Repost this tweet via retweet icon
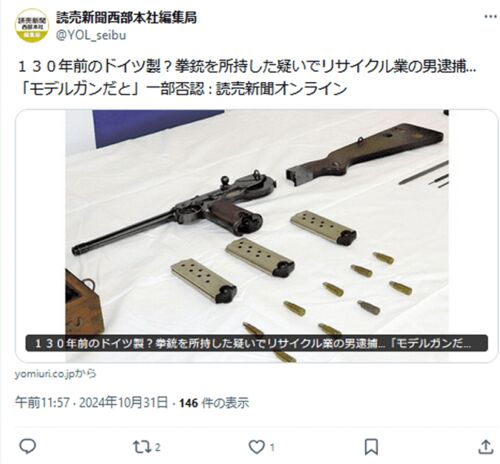This screenshot has height=464, width=500. pos(142,447)
